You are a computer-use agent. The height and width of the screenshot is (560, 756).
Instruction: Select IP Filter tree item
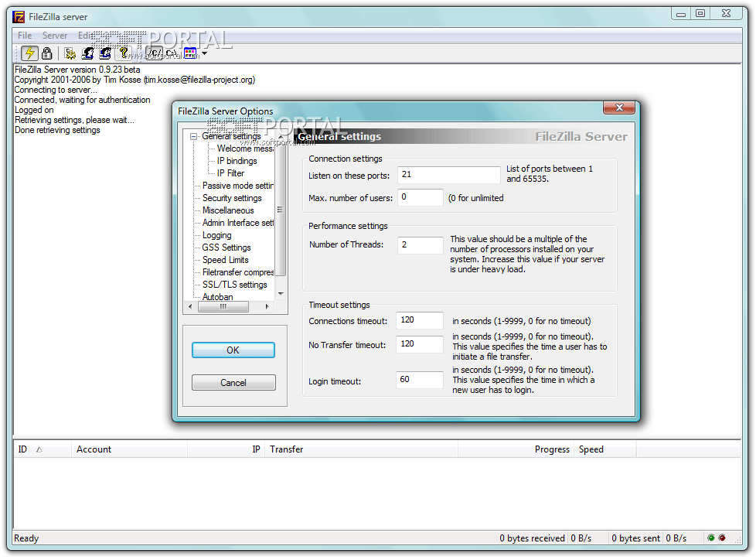pos(230,173)
